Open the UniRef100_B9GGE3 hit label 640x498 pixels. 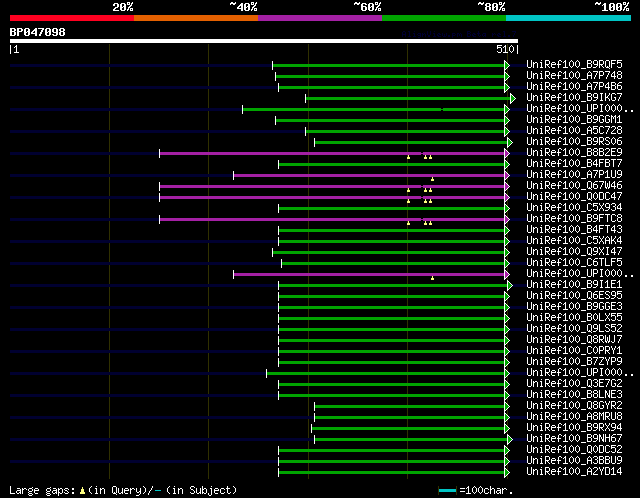pos(574,307)
